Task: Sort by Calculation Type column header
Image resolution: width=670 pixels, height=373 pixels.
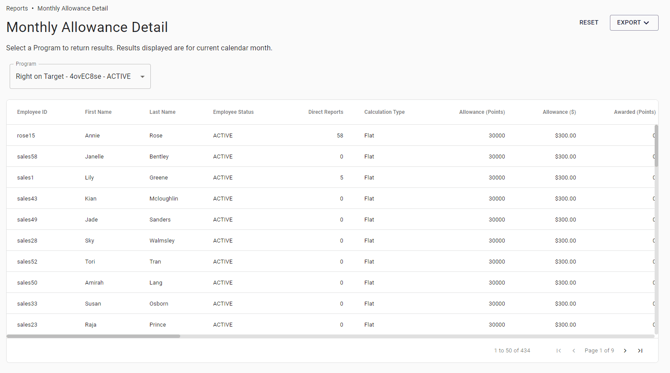Action: 384,112
